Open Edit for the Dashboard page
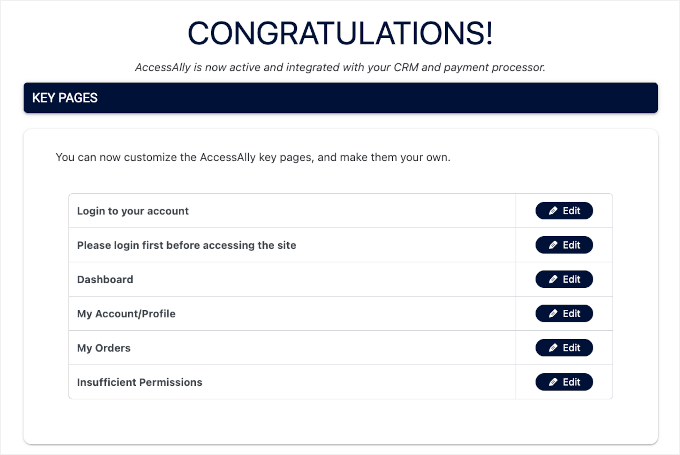The width and height of the screenshot is (680, 455). tap(565, 280)
